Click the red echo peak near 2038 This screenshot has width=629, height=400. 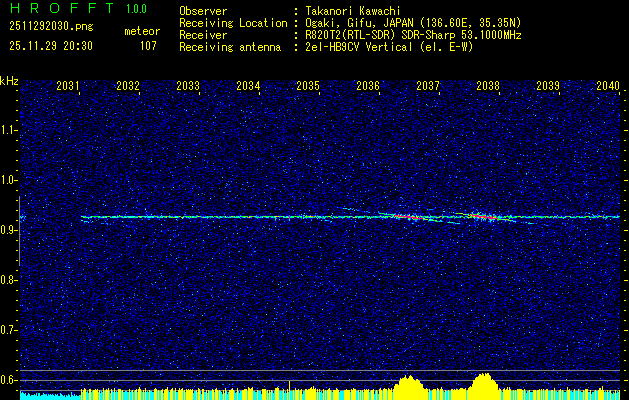pyautogui.click(x=483, y=217)
